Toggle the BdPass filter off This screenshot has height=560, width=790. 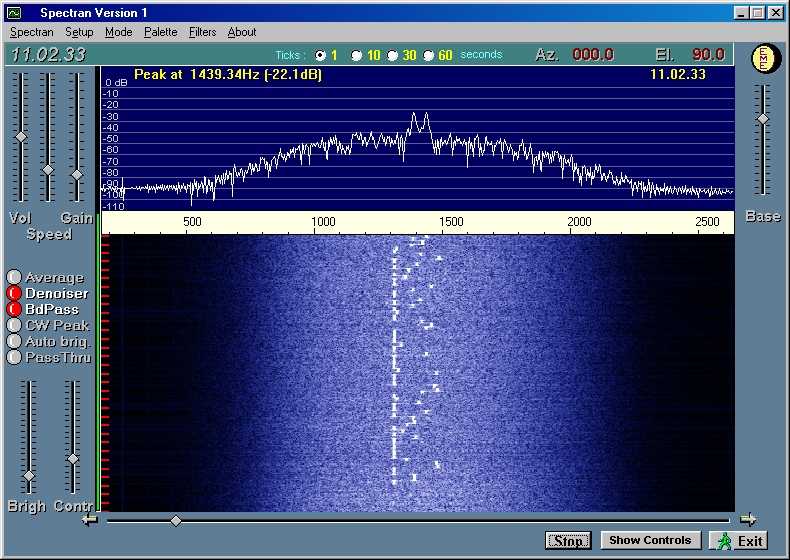[14, 310]
